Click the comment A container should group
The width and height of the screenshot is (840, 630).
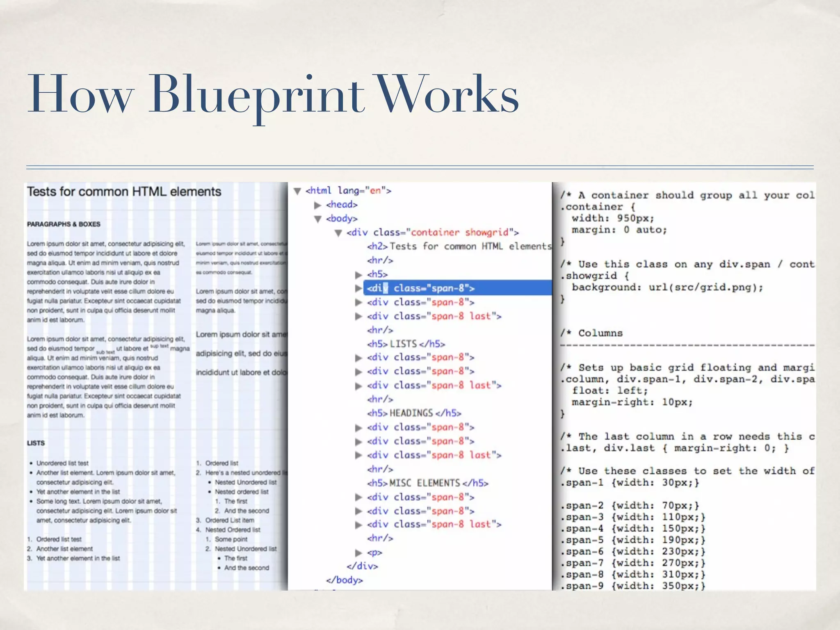687,195
